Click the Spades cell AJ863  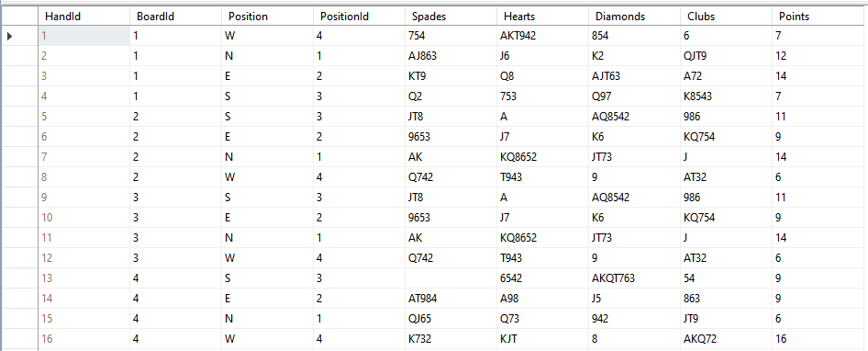451,56
